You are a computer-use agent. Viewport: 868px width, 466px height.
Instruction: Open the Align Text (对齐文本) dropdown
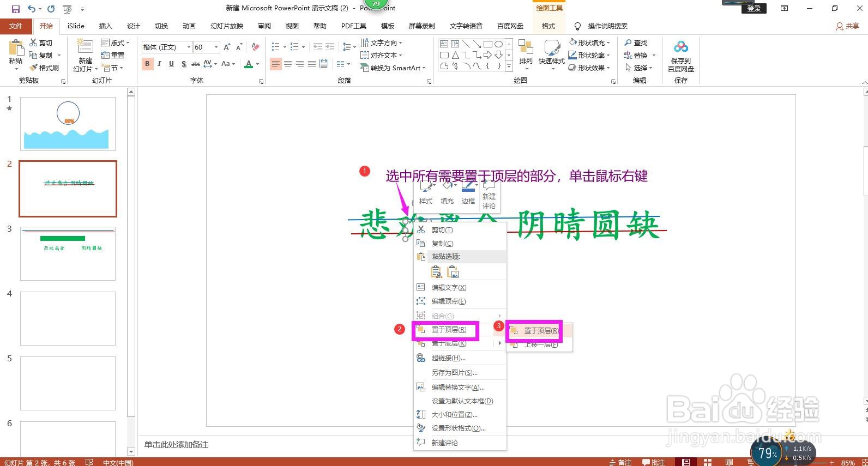coord(381,55)
